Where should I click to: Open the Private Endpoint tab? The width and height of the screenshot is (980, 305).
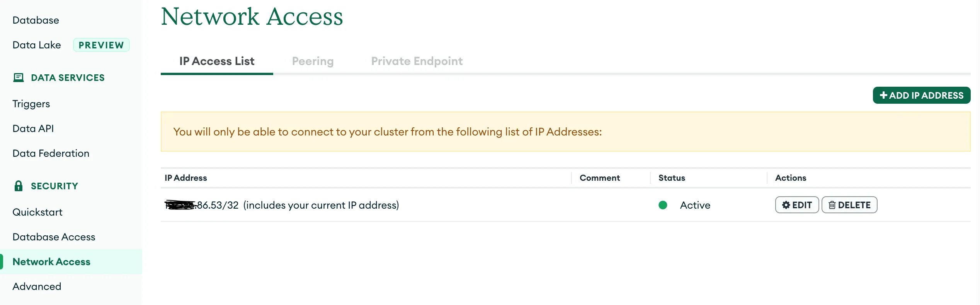pos(417,61)
